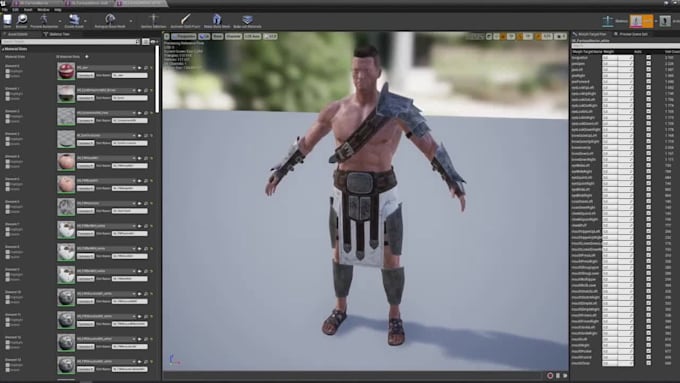680x383 pixels.
Task: Collapse the Material Slots section
Action: click(3, 49)
